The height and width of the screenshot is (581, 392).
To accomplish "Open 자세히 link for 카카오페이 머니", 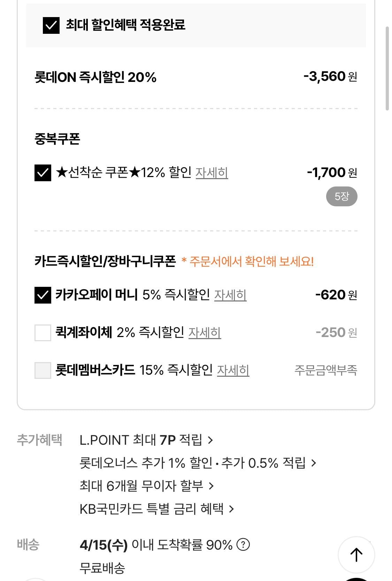I will [x=230, y=295].
